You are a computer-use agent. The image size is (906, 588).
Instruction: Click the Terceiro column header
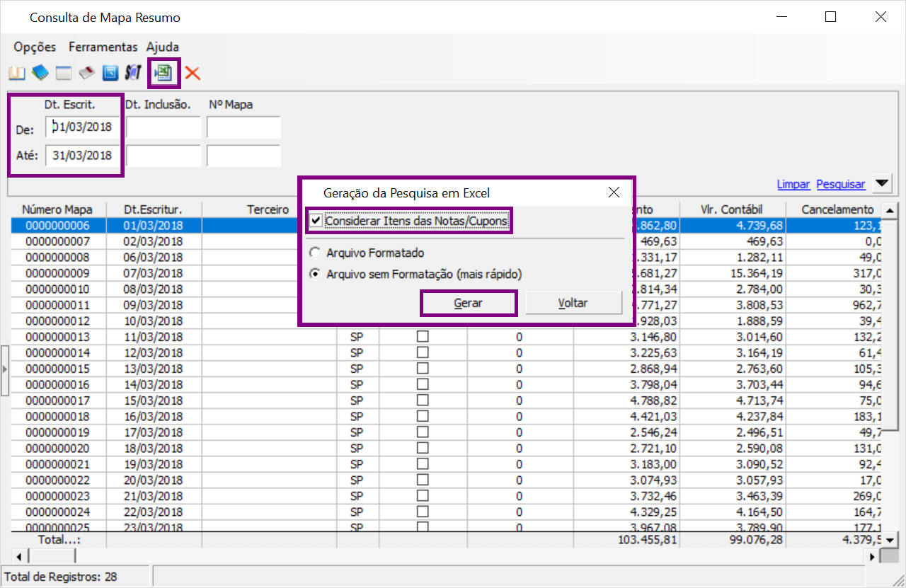point(268,209)
